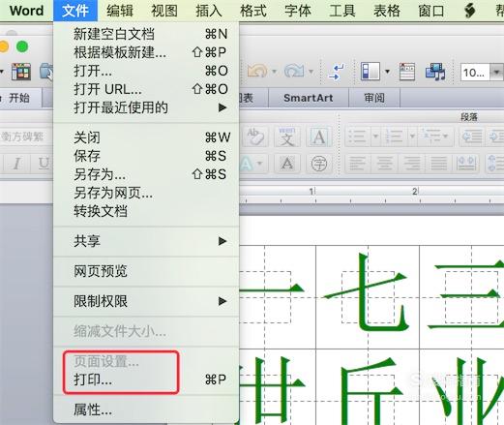Expand the 打开最近使用的 submenu
504x425 pixels.
[146, 107]
